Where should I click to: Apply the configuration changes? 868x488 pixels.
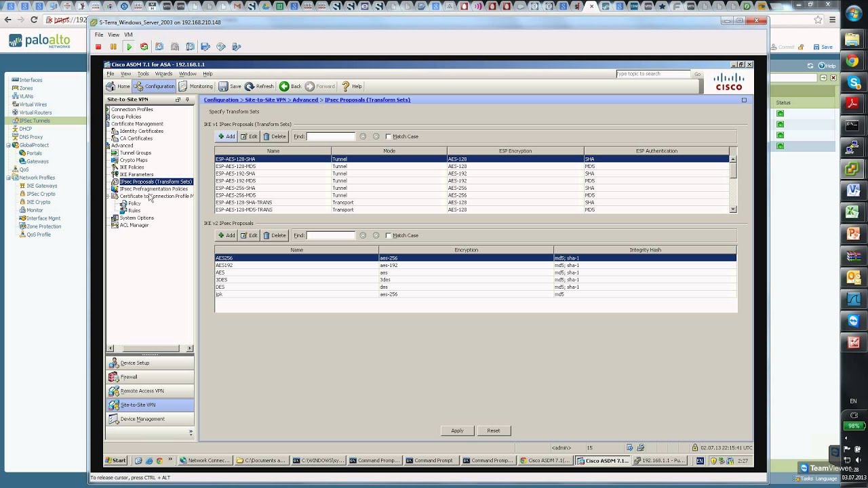pos(457,430)
